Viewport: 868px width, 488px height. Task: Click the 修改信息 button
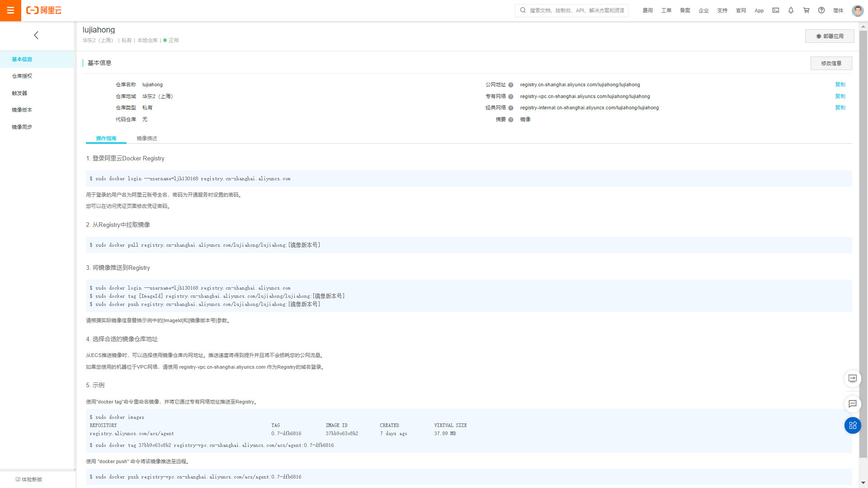point(831,63)
